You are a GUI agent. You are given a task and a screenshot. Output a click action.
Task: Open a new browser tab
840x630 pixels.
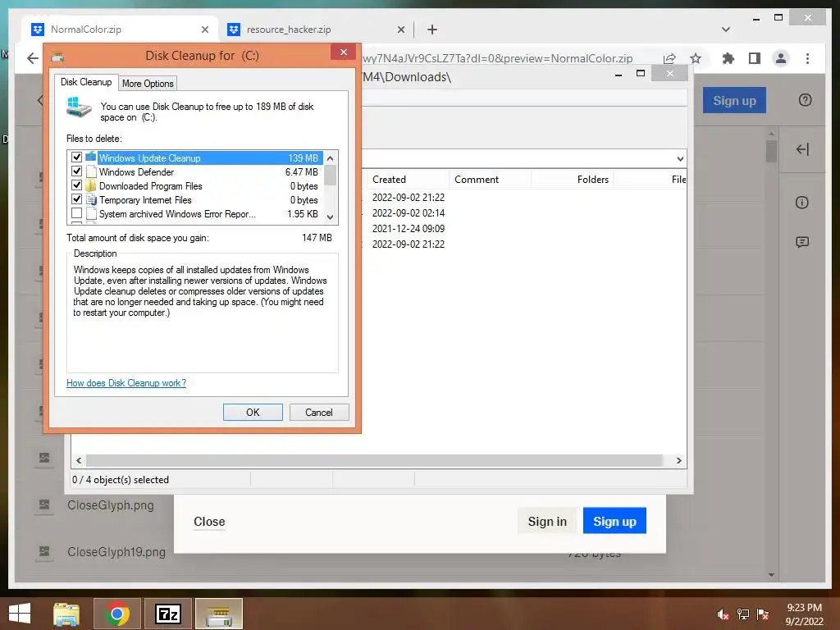point(432,30)
